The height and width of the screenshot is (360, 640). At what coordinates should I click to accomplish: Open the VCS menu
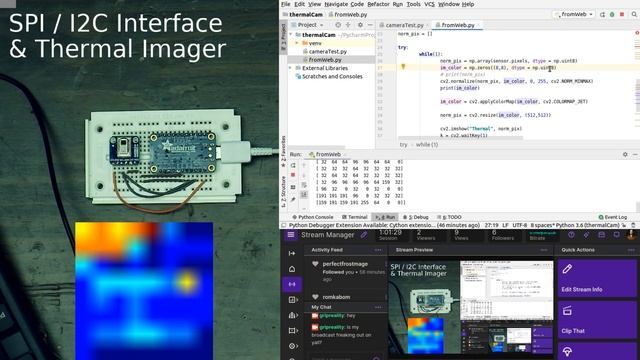429,4
